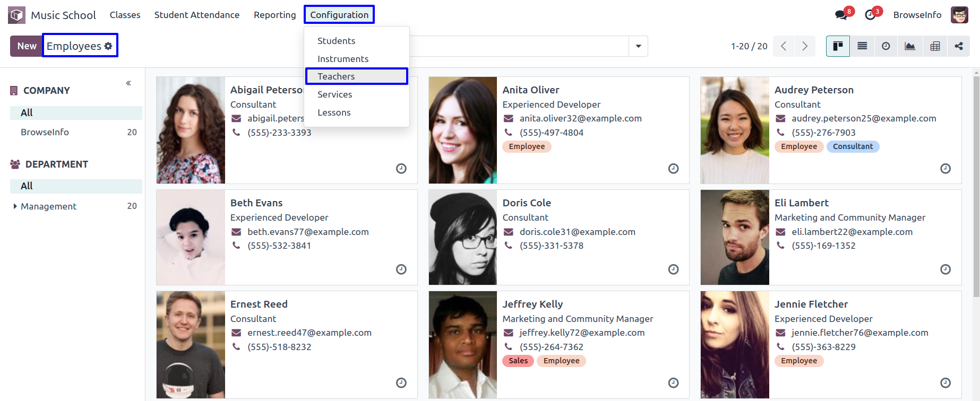The width and height of the screenshot is (980, 401).
Task: Open the Beth Evans employee name
Action: tap(256, 203)
